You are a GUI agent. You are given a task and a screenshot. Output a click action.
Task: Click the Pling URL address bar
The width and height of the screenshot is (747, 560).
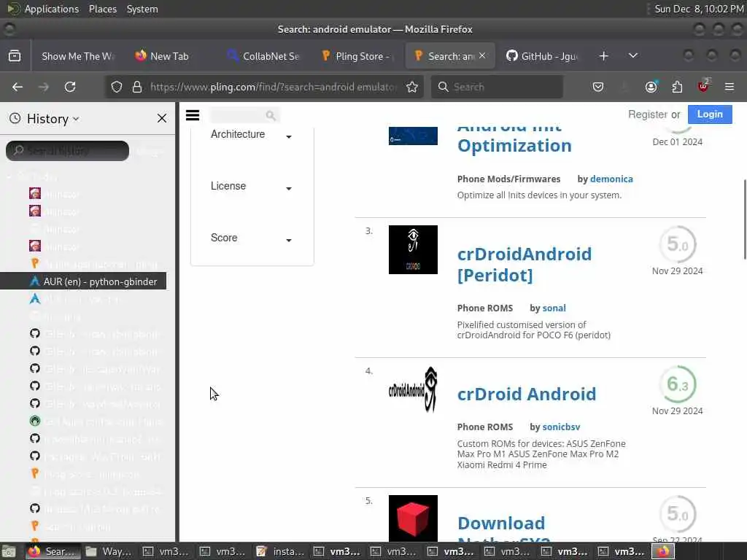(274, 87)
